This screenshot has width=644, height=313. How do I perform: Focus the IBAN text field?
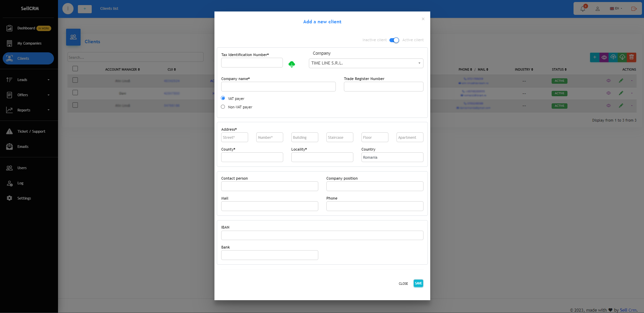tap(322, 235)
